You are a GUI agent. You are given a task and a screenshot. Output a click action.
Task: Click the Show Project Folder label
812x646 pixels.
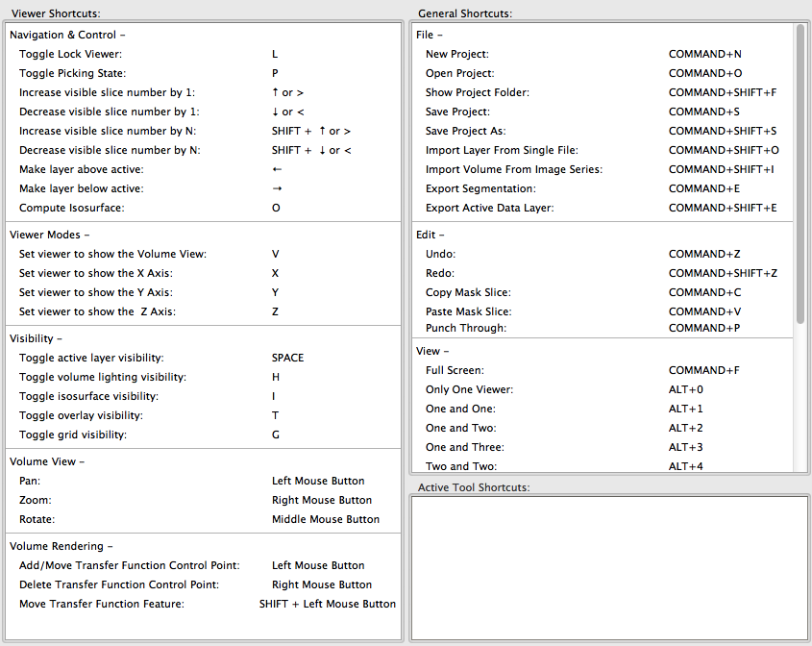[x=478, y=92]
